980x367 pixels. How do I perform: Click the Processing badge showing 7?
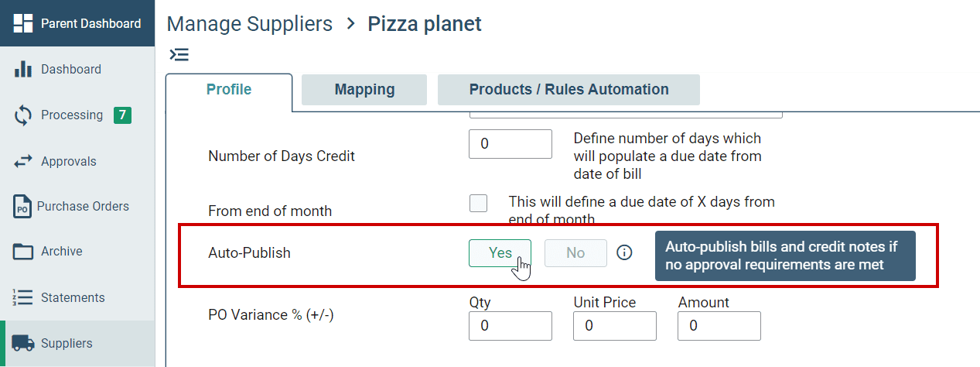[x=122, y=115]
